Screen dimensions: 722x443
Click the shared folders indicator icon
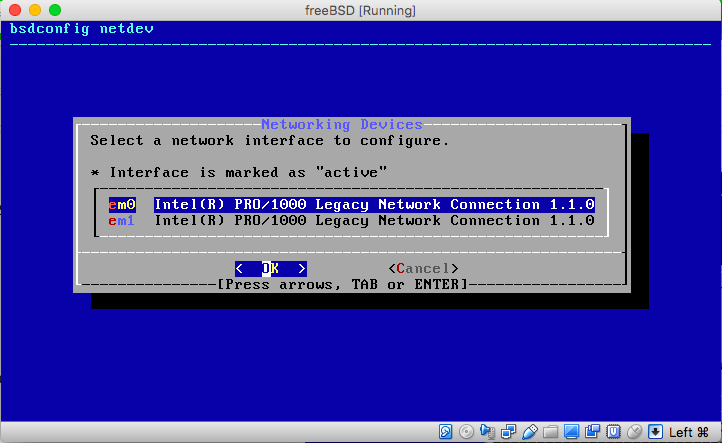(x=550, y=432)
